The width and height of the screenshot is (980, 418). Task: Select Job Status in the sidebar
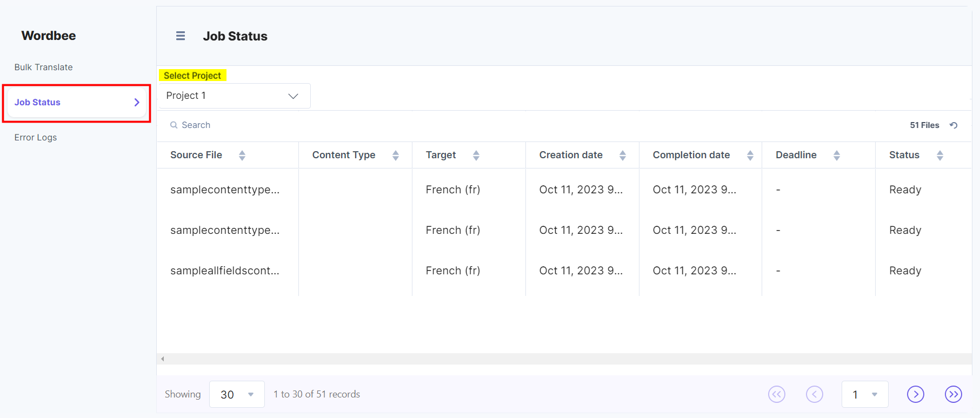[x=76, y=103]
